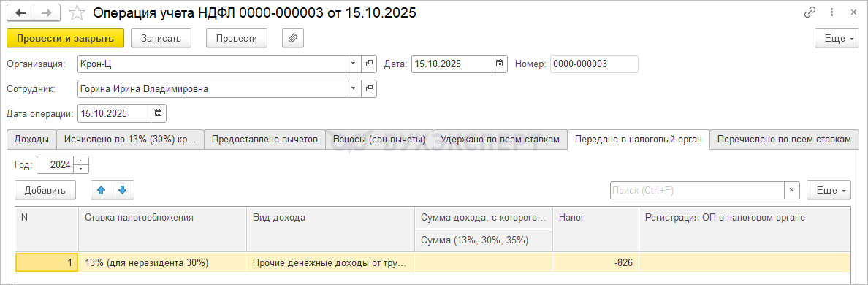
Task: Click the Записать button
Action: coord(161,38)
